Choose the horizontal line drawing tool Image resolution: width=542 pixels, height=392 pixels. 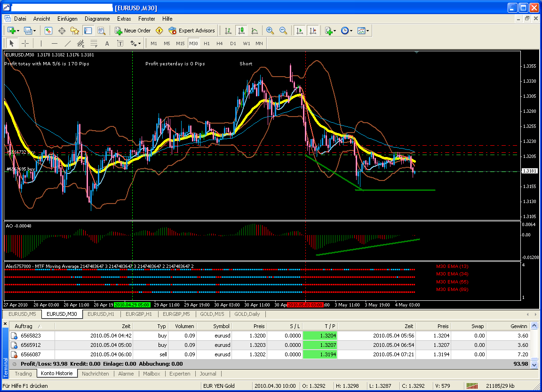(x=54, y=43)
